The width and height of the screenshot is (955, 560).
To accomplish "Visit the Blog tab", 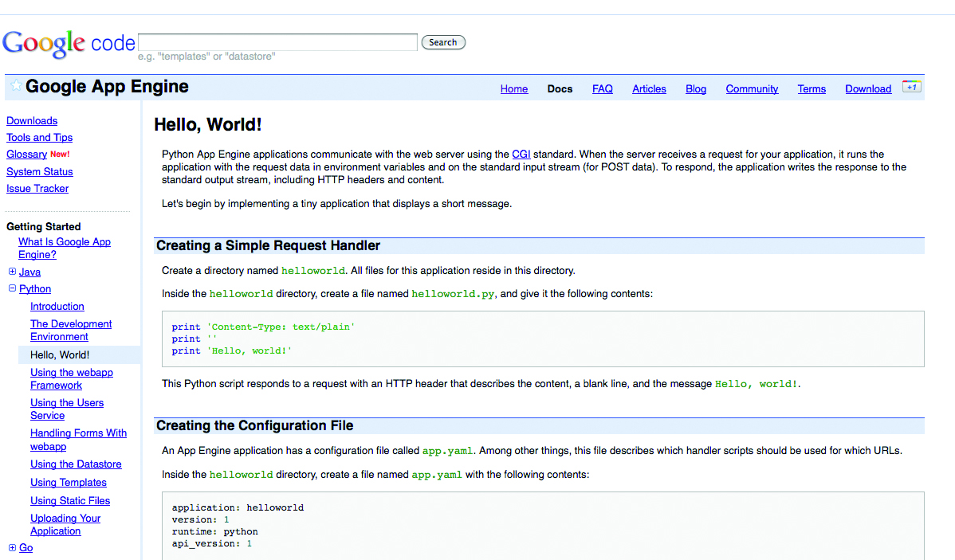I will coord(696,89).
